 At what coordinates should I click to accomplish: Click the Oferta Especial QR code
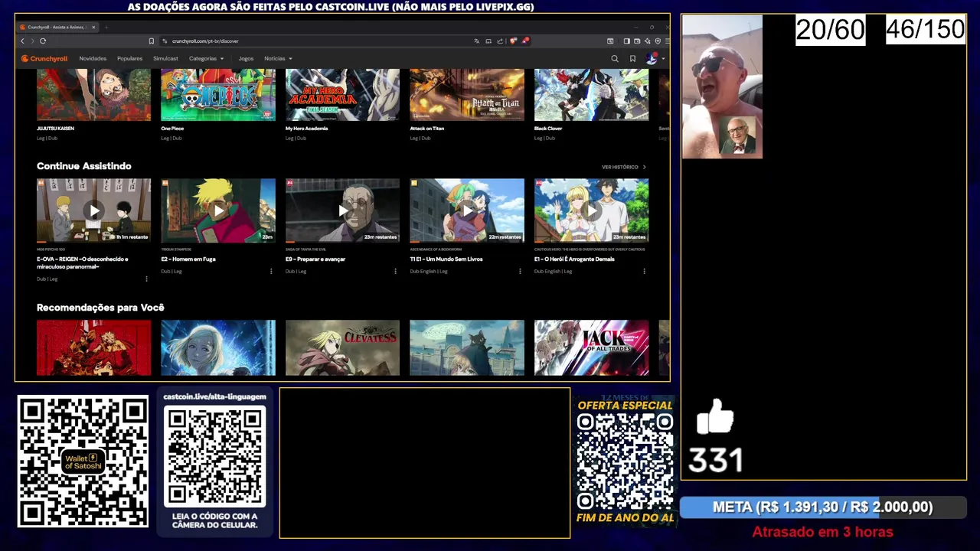pos(625,461)
